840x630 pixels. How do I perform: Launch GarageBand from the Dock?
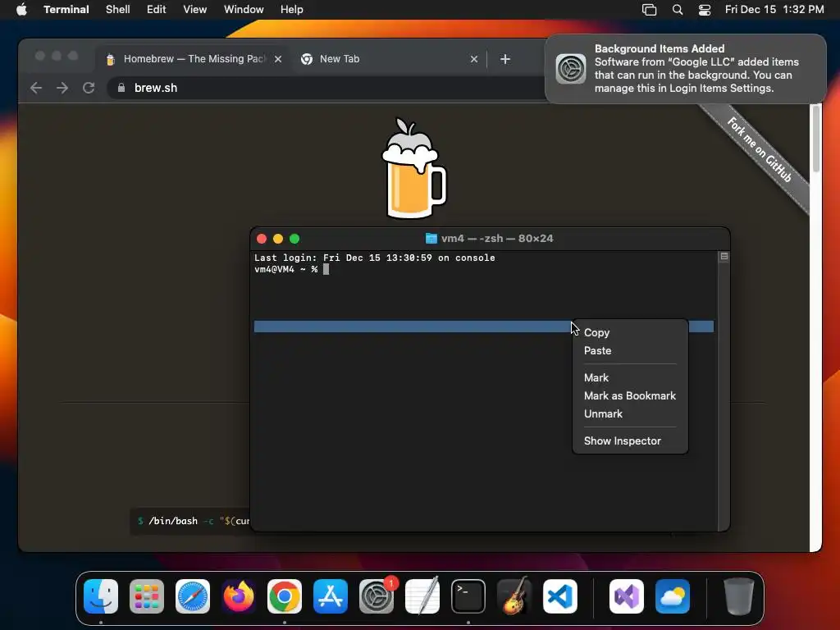[x=514, y=596]
